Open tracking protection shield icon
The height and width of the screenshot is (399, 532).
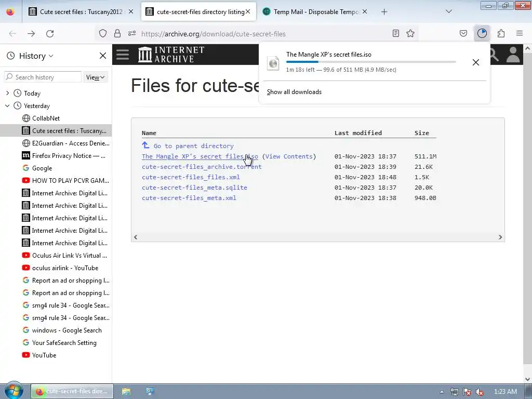pyautogui.click(x=103, y=34)
